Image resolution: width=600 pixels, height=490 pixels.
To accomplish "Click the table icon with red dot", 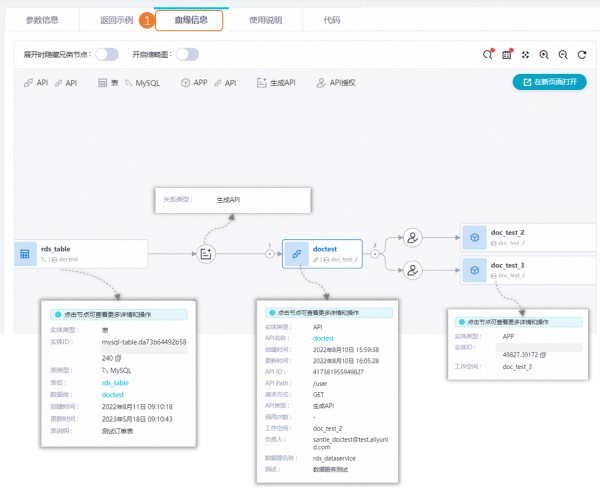I will coord(507,55).
